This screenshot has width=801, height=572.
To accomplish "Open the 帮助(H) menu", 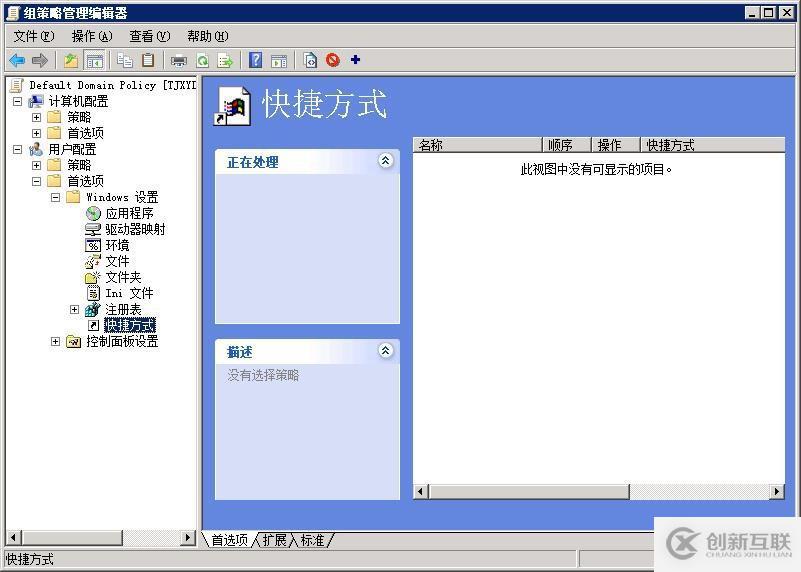I will click(x=208, y=36).
